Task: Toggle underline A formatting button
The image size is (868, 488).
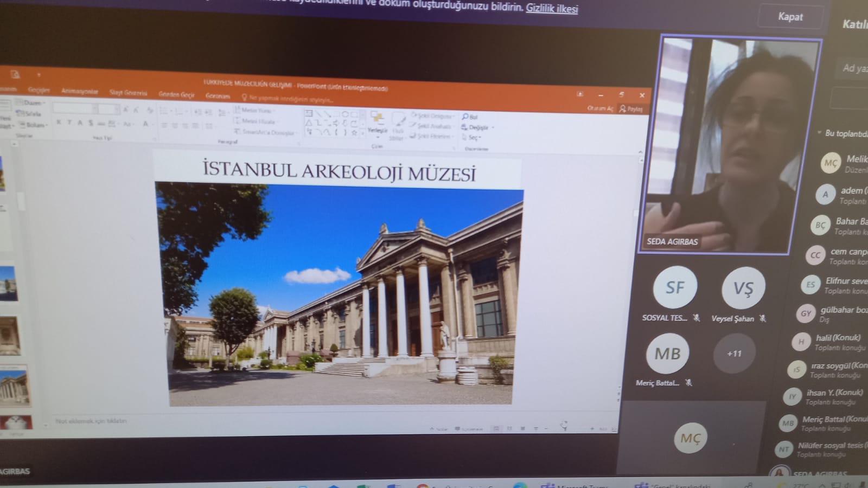Action: tap(80, 123)
